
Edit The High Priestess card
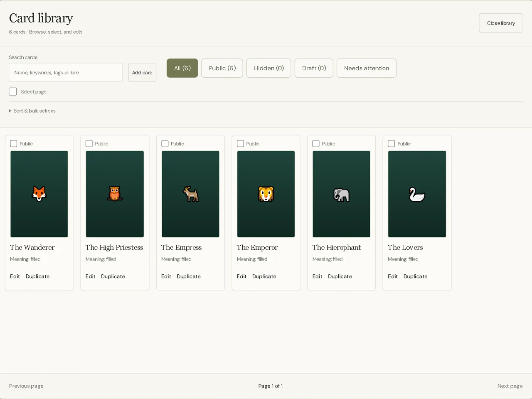coord(90,276)
